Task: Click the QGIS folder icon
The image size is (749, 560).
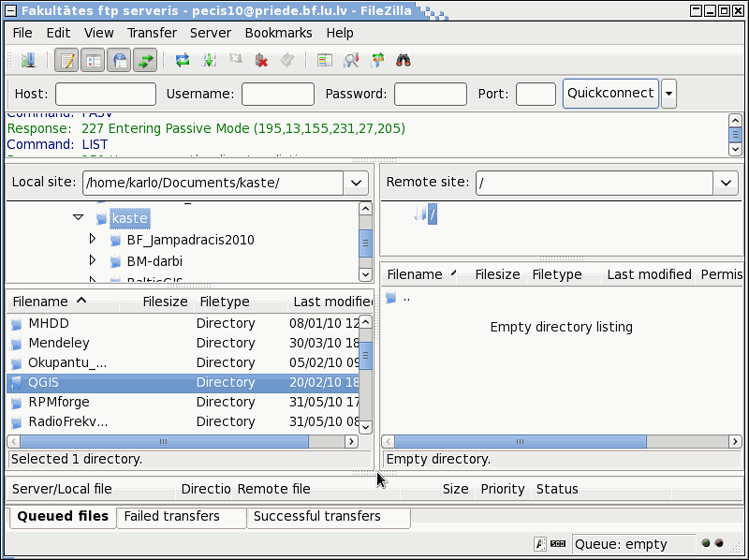Action: [x=16, y=383]
